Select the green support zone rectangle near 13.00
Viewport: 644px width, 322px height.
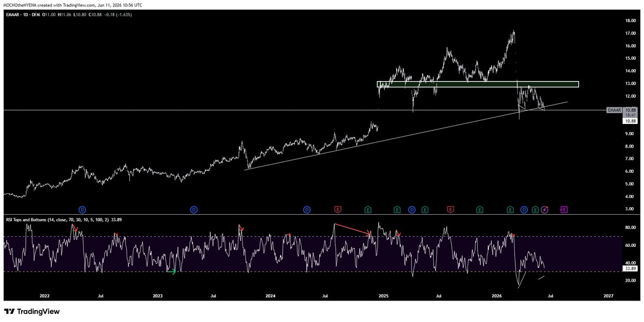pyautogui.click(x=478, y=84)
